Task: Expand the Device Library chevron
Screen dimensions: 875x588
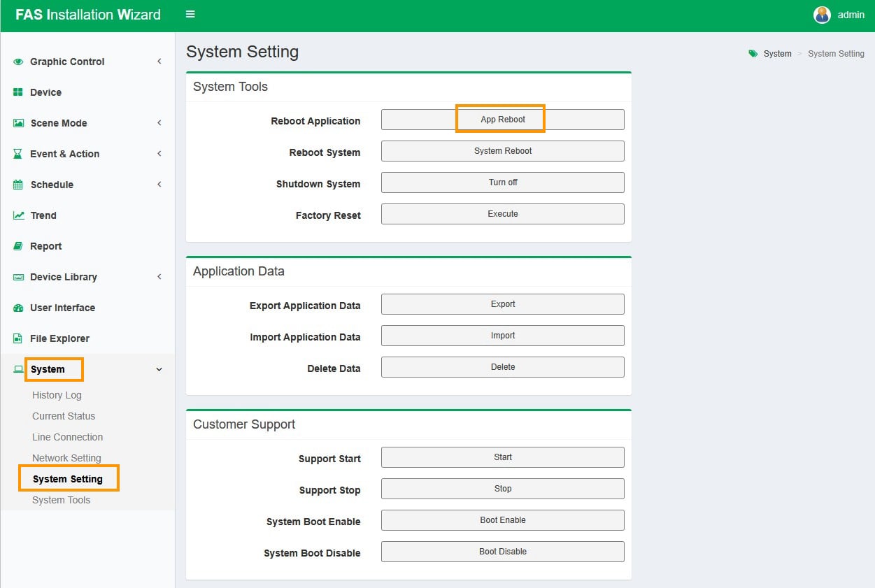Action: click(x=159, y=277)
